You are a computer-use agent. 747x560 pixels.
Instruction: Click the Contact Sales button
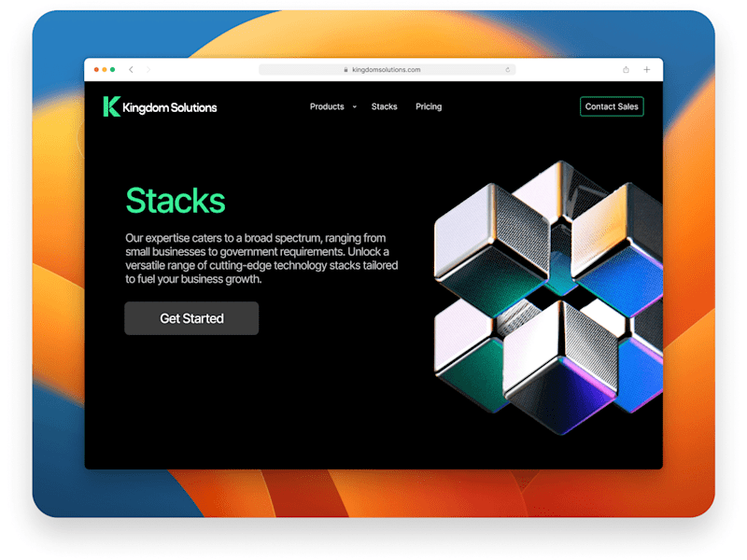[x=612, y=106]
